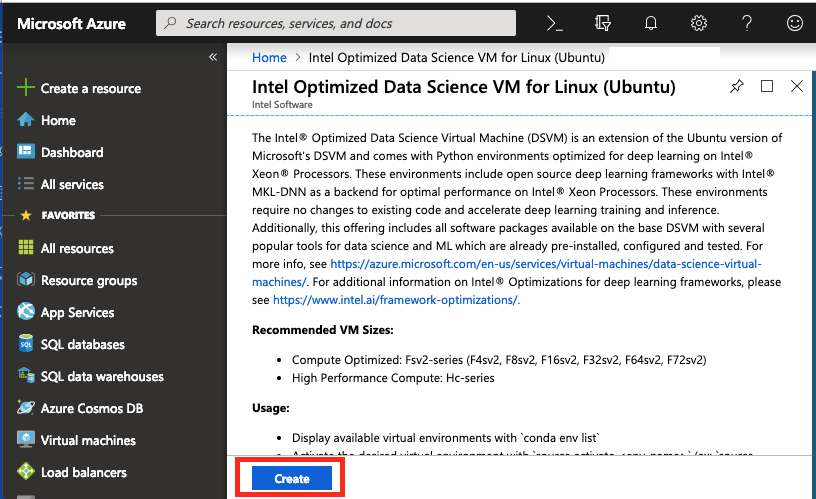Click the Virtual machines monitor icon
816x499 pixels.
[26, 439]
